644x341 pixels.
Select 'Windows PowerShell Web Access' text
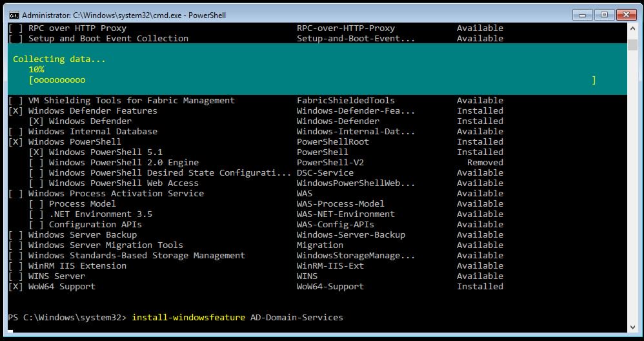point(124,183)
